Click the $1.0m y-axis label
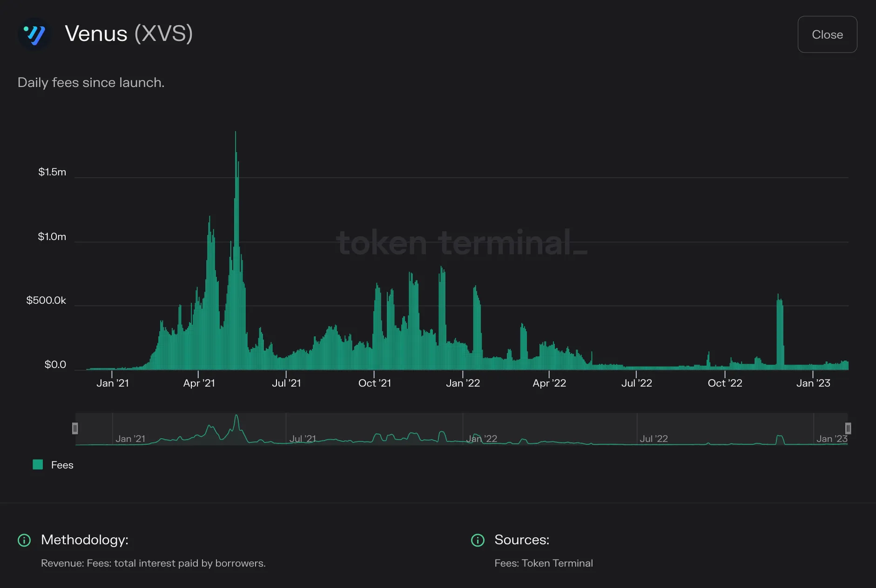Image resolution: width=876 pixels, height=588 pixels. click(x=52, y=237)
